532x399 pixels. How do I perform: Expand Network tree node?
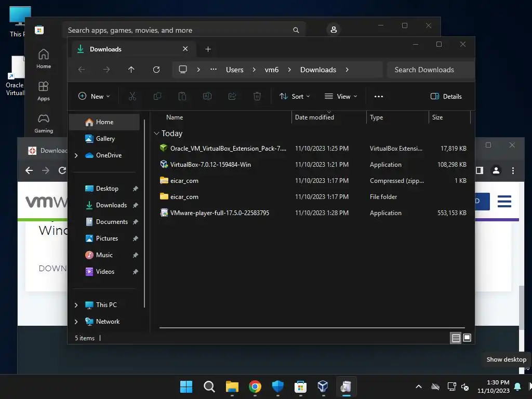coord(76,322)
